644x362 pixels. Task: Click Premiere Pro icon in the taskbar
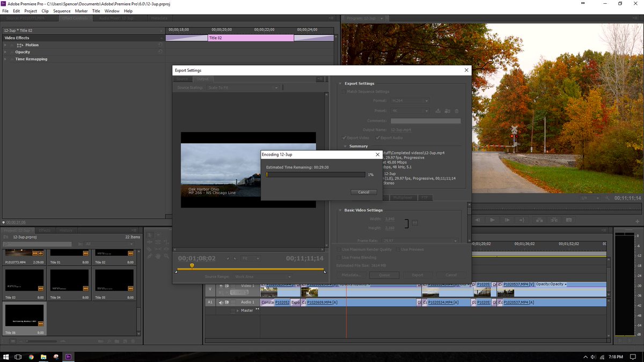click(68, 356)
